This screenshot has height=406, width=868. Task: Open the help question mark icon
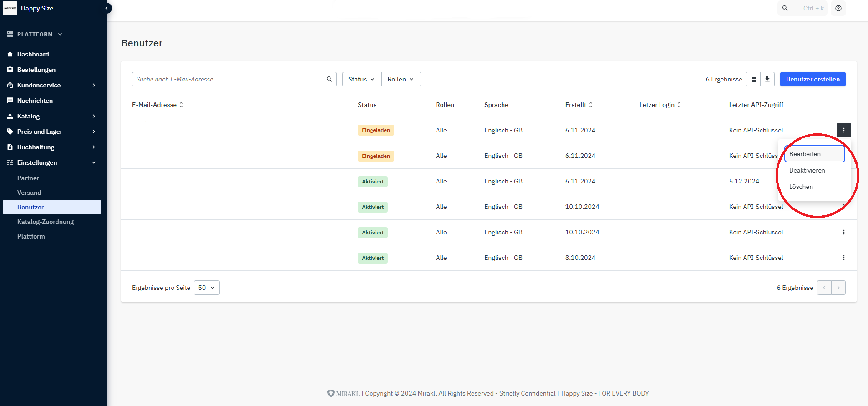pos(838,8)
